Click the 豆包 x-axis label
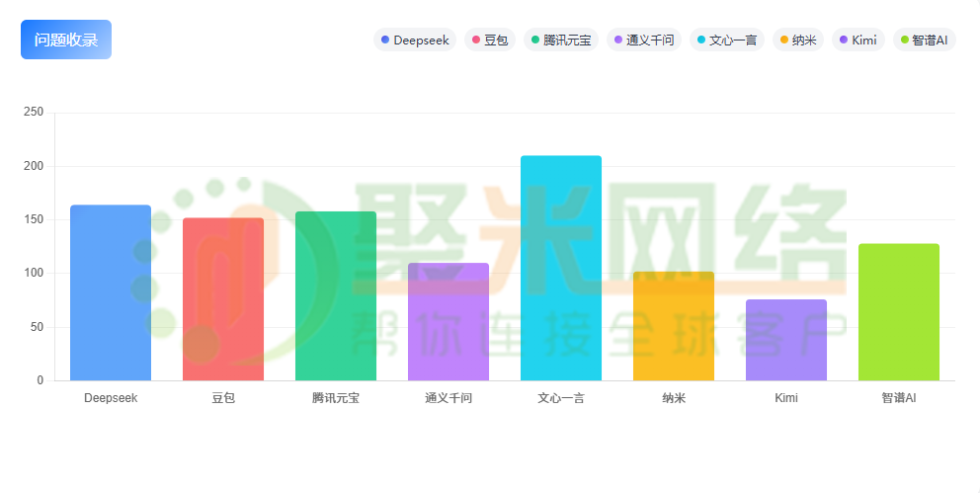 (x=223, y=398)
